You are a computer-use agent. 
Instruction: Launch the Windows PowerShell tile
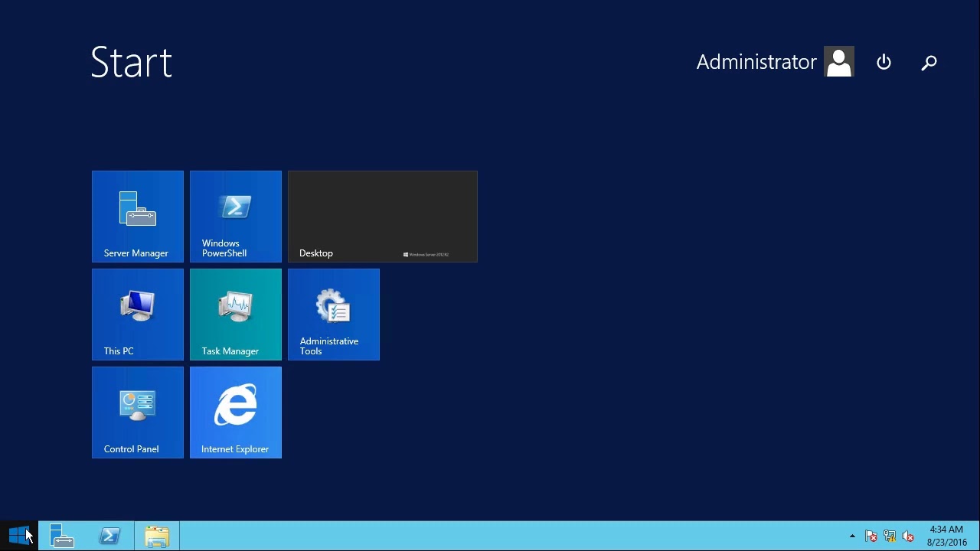click(x=236, y=217)
